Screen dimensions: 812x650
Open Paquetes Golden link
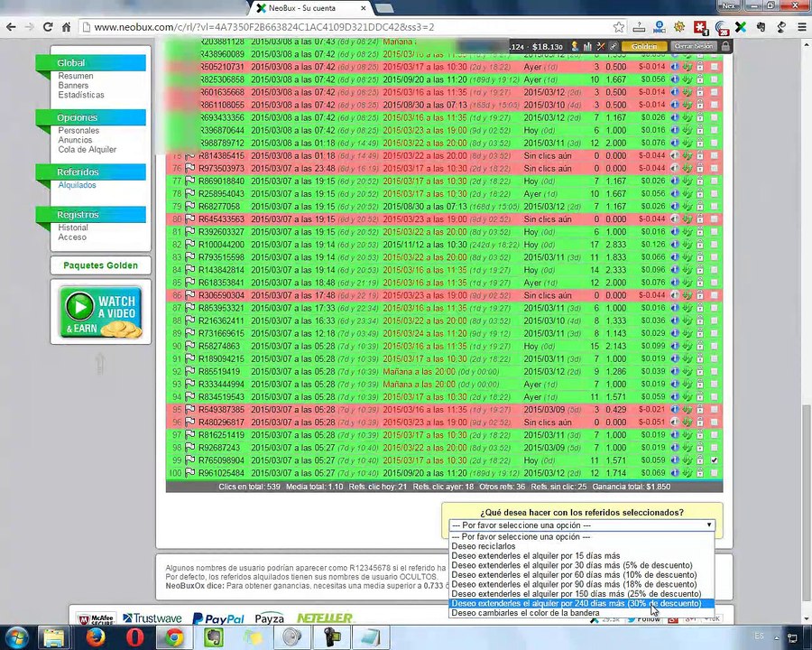click(100, 265)
